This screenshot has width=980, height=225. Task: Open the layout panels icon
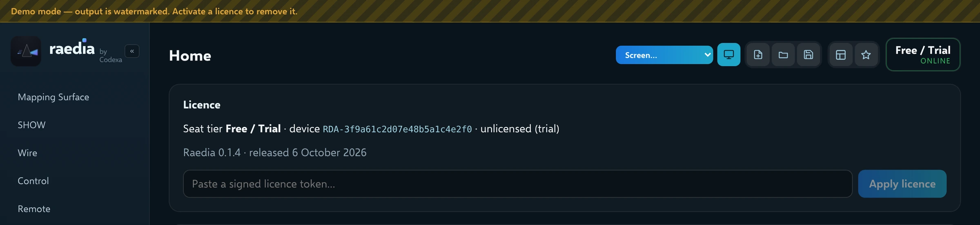[841, 55]
